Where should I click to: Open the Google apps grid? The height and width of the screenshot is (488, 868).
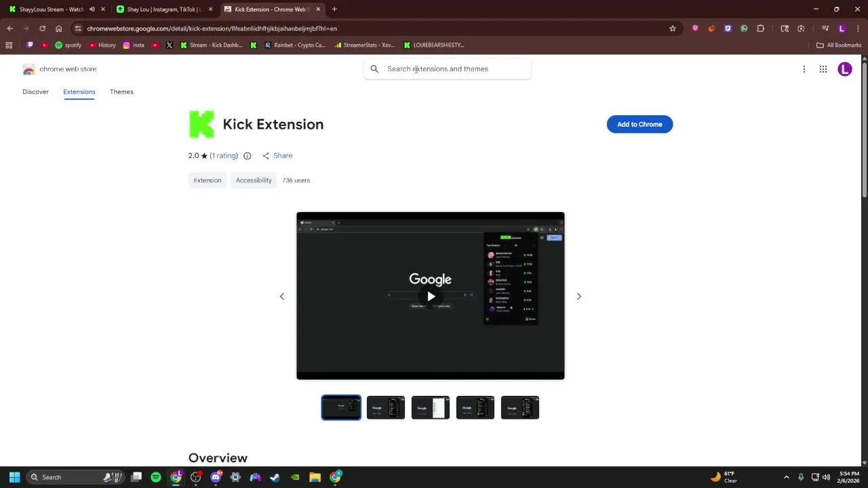823,69
